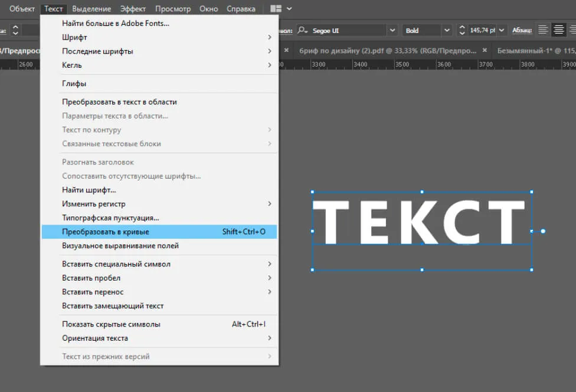The width and height of the screenshot is (576, 392).
Task: Click the font size stepper arrows
Action: coord(461,30)
